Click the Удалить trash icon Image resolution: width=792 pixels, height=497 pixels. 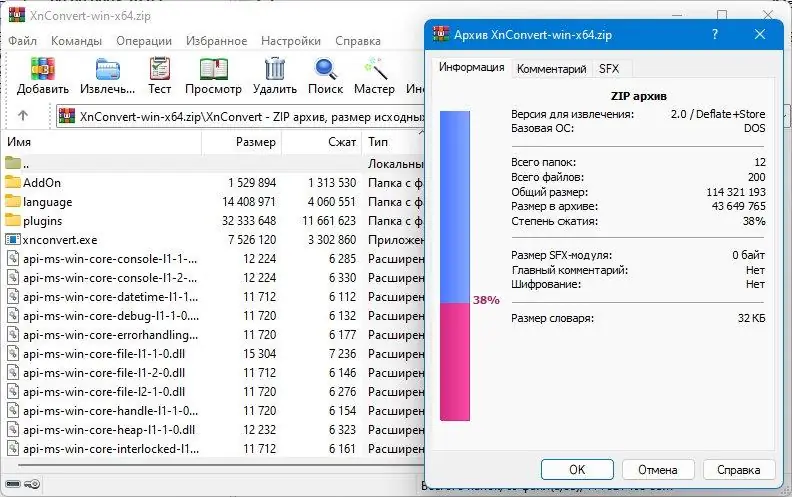[x=275, y=69]
